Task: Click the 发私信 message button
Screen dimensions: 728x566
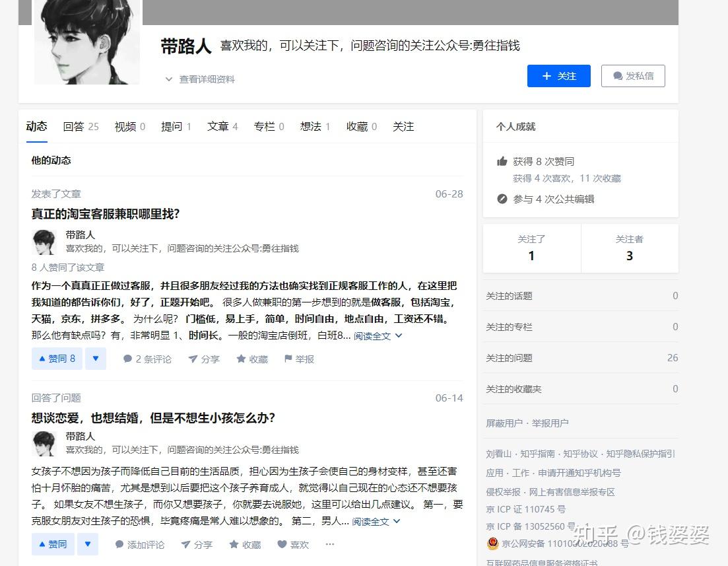Action: click(x=633, y=75)
